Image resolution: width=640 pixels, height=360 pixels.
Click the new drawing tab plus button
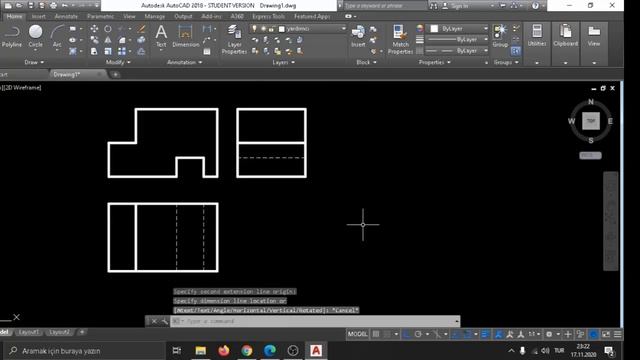pyautogui.click(x=116, y=74)
